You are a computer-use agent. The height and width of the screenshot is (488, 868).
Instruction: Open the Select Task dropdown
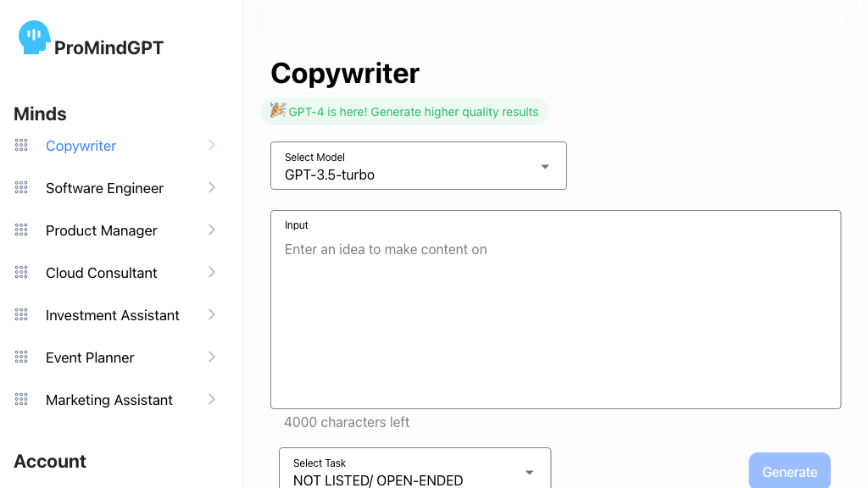tap(415, 471)
